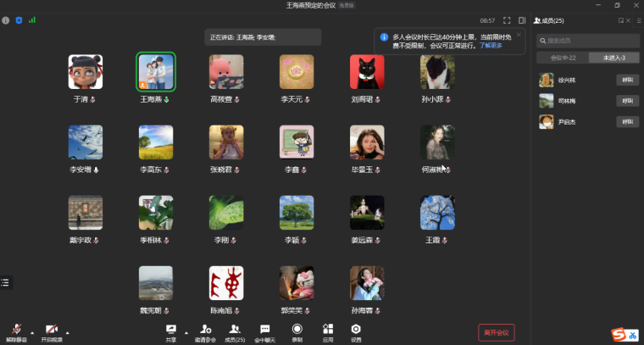Check the green network signal icon
This screenshot has height=345, width=644.
pyautogui.click(x=32, y=19)
